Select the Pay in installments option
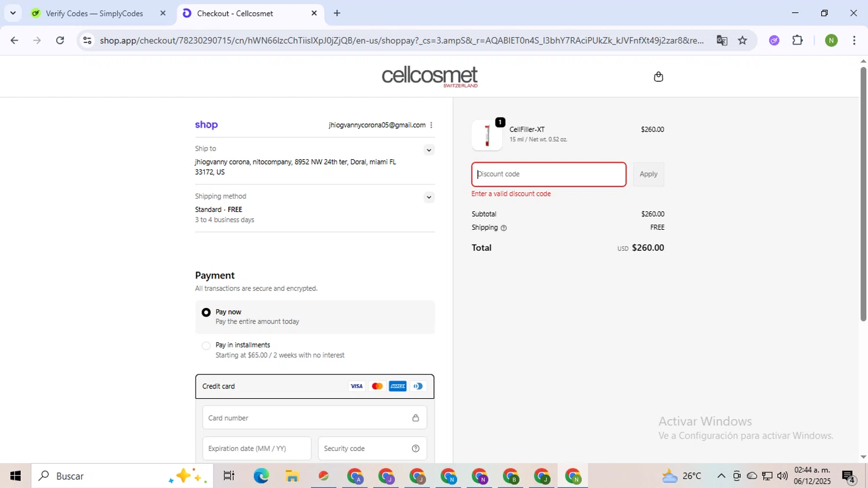This screenshot has width=868, height=488. click(206, 346)
